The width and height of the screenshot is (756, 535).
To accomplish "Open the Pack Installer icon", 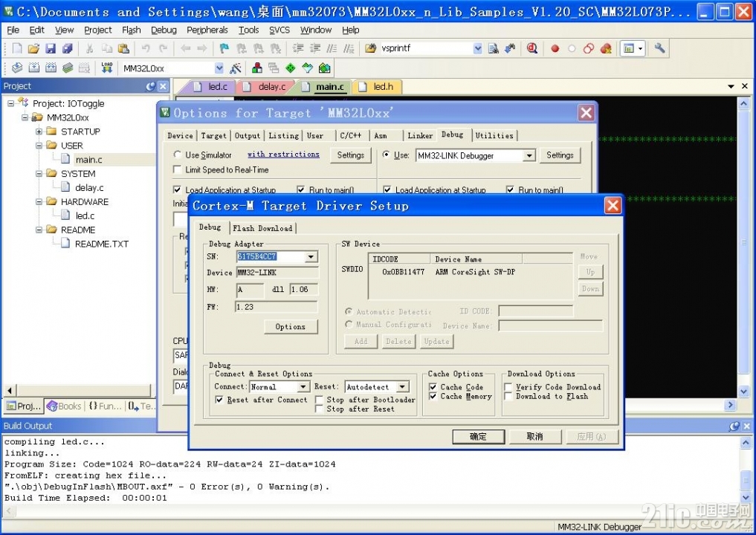I will (325, 68).
